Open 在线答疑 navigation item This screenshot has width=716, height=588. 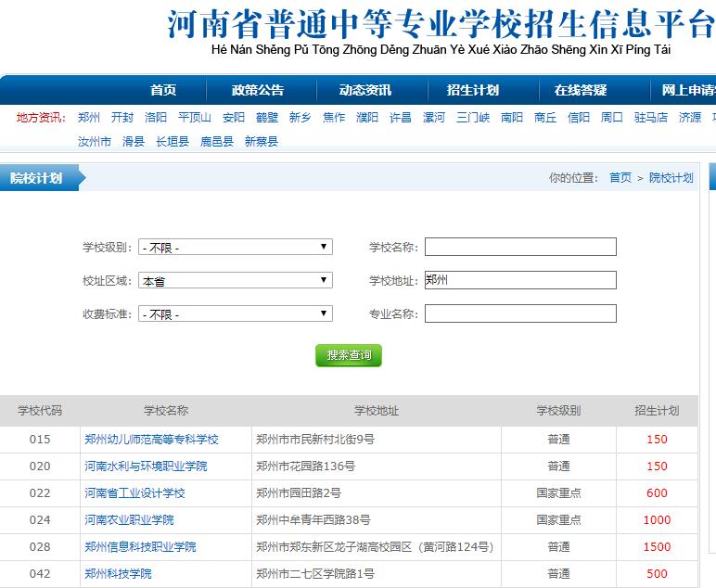(x=581, y=90)
